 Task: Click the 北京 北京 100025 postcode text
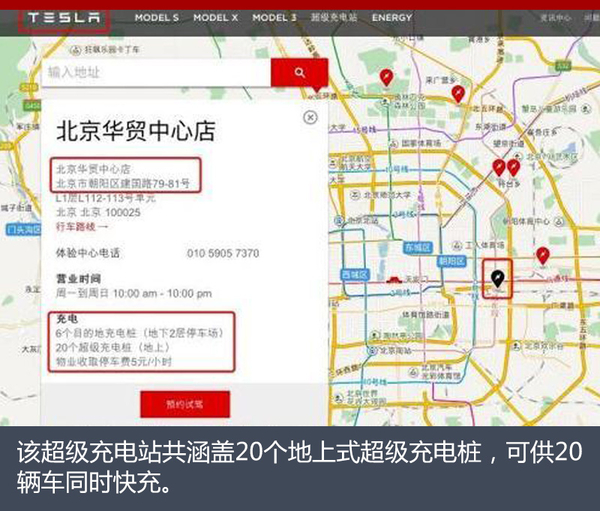98,212
